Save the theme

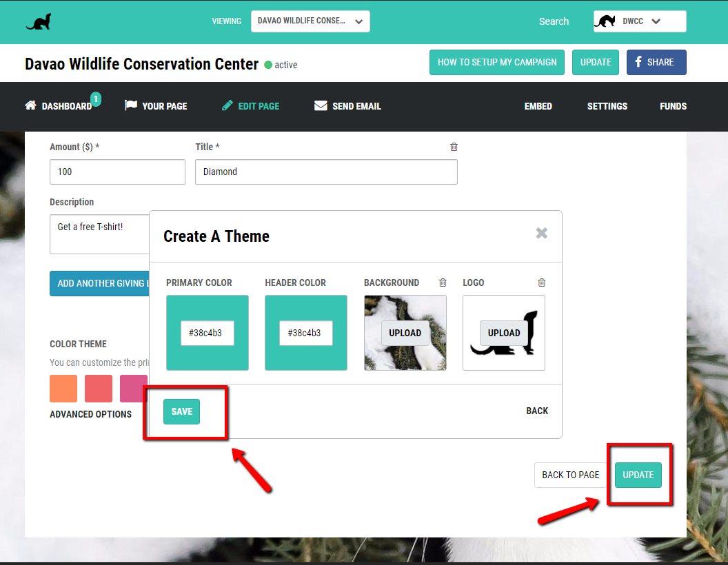(x=181, y=411)
